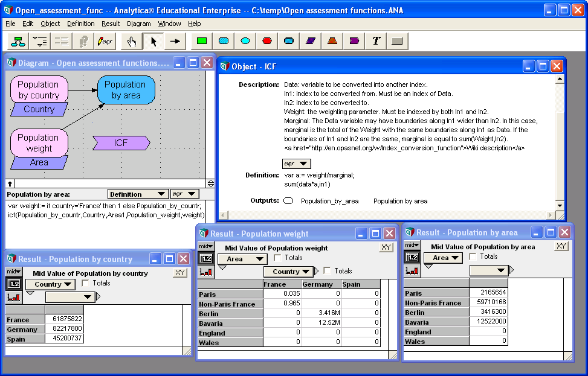Open the parent diagram toolbar icon

pos(18,41)
